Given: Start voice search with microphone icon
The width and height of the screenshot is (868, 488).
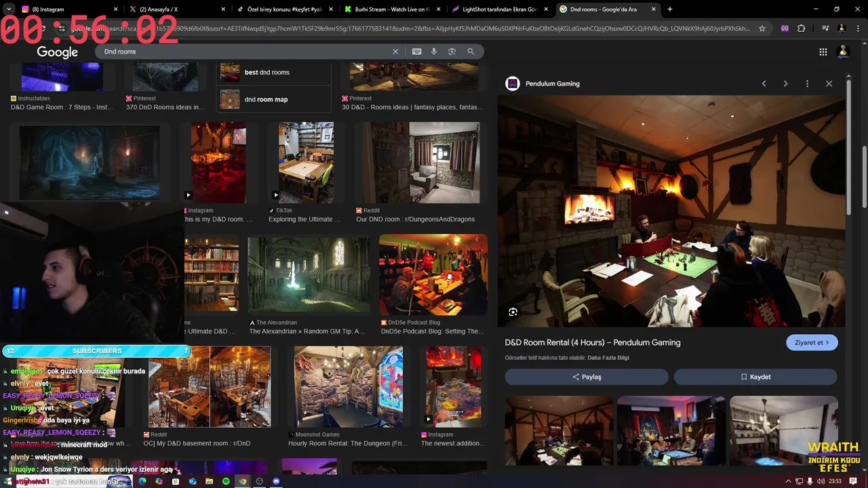Looking at the screenshot, I should point(434,52).
